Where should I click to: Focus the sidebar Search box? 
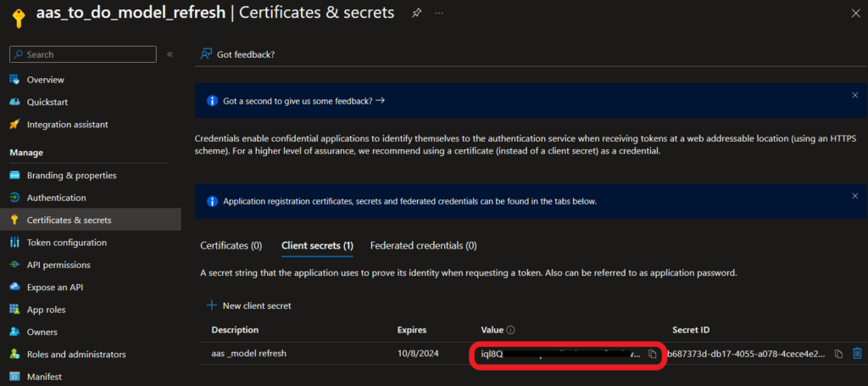point(83,54)
